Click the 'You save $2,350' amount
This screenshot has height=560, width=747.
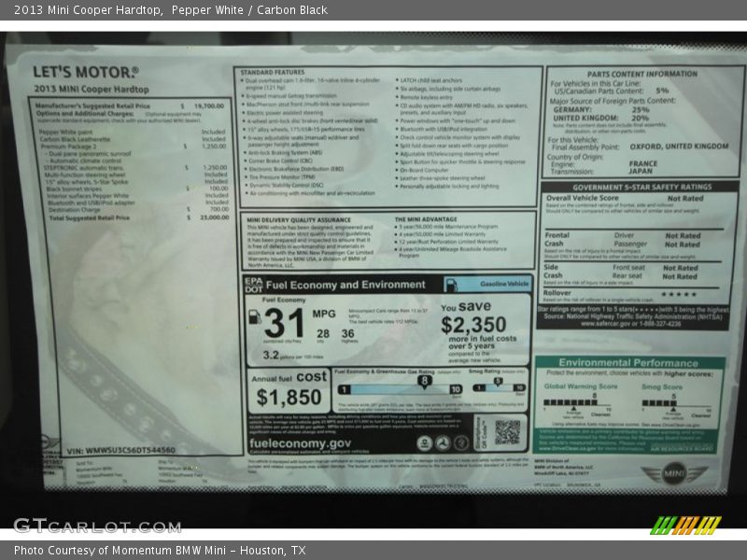coord(473,325)
